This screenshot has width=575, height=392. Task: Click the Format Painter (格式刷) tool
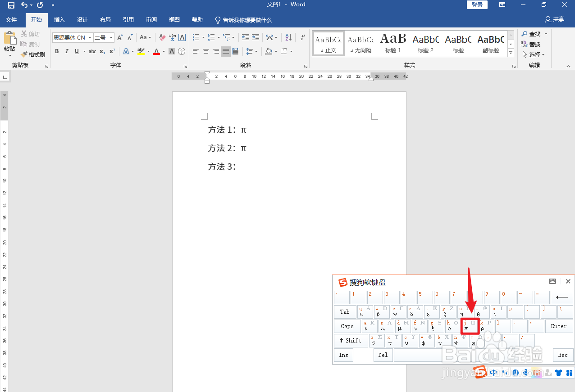coord(33,54)
